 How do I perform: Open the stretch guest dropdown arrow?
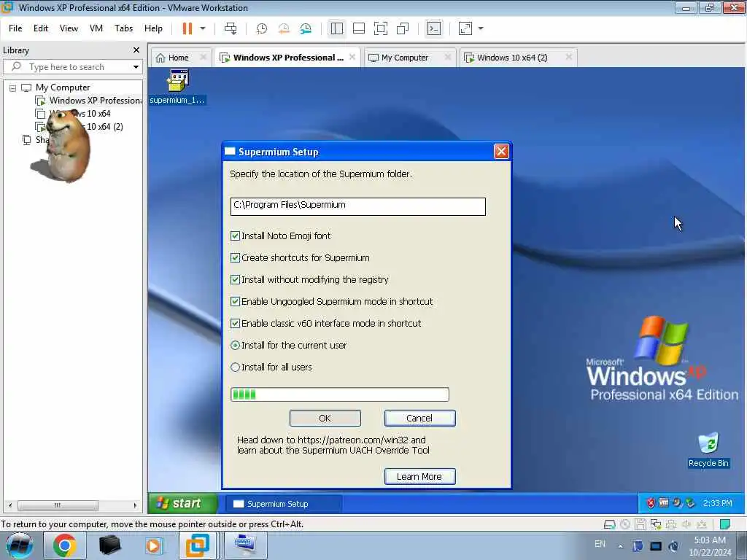(481, 28)
